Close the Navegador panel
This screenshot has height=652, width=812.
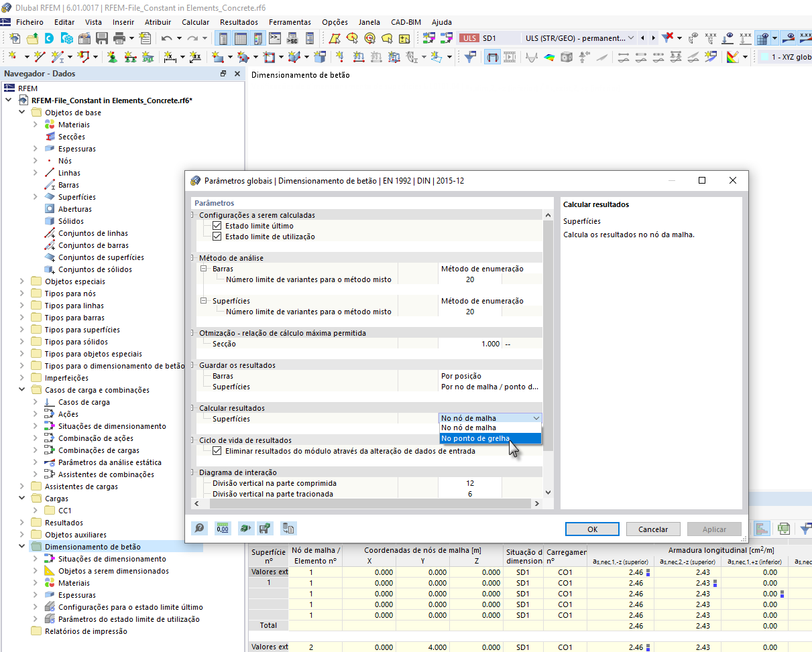pos(237,74)
